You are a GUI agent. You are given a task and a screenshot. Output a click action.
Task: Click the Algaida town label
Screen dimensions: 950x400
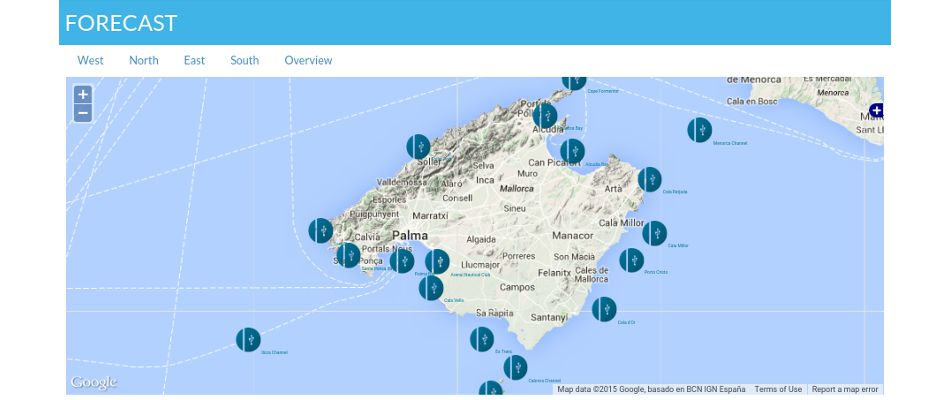tap(481, 239)
